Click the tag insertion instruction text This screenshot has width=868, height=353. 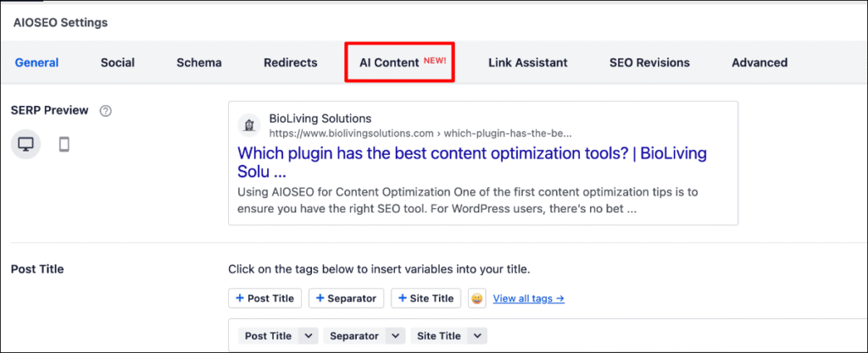(x=379, y=269)
